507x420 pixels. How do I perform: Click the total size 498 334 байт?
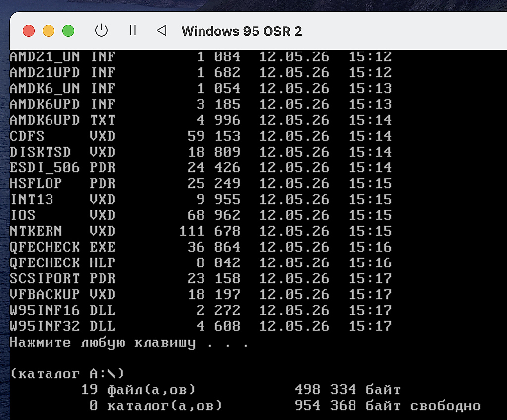(348, 390)
